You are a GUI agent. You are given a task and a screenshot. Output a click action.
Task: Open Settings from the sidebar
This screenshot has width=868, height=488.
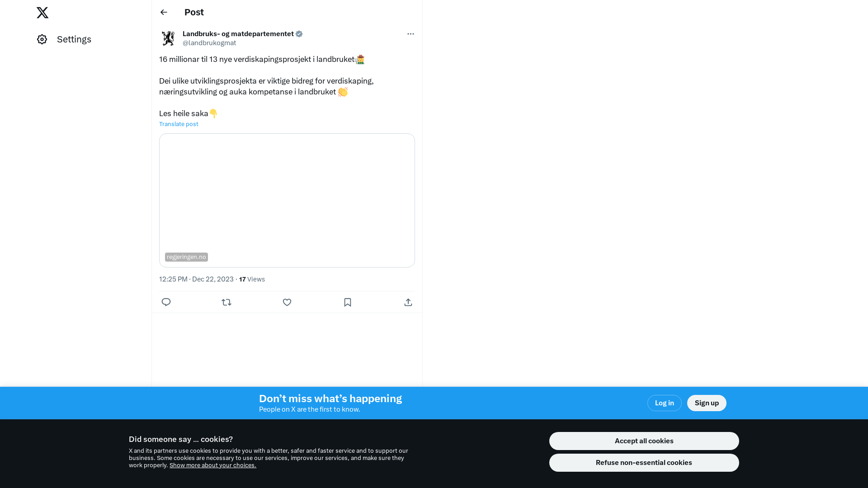coord(64,39)
